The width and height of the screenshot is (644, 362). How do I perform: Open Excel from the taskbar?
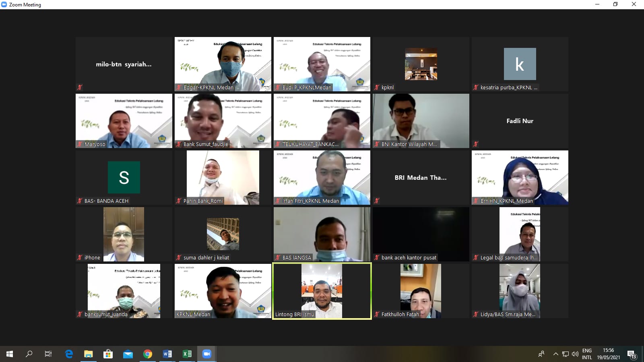pos(187,354)
